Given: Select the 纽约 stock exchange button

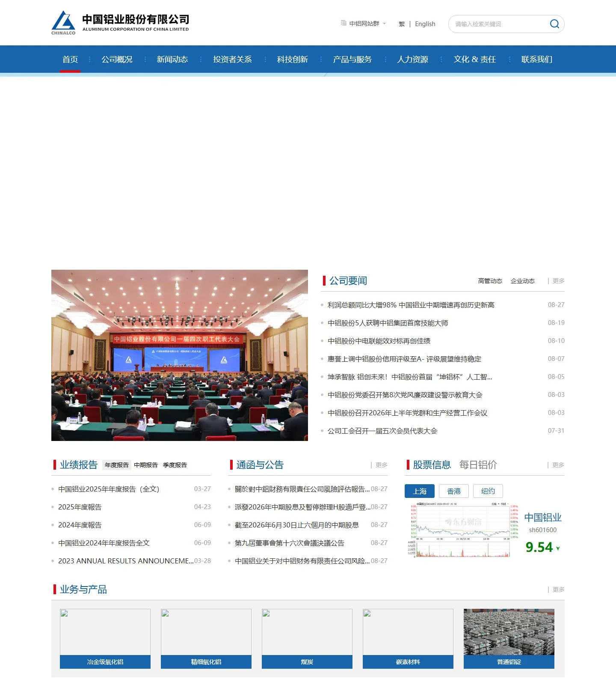Looking at the screenshot, I should pyautogui.click(x=488, y=491).
